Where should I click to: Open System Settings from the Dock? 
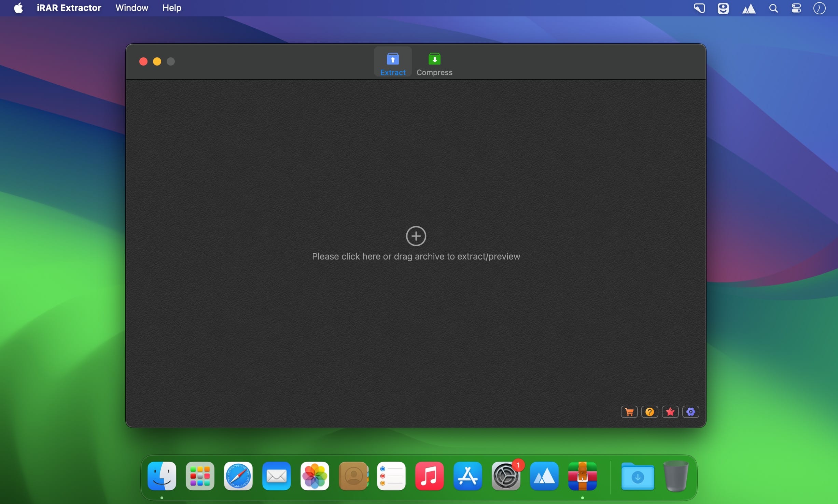click(506, 476)
